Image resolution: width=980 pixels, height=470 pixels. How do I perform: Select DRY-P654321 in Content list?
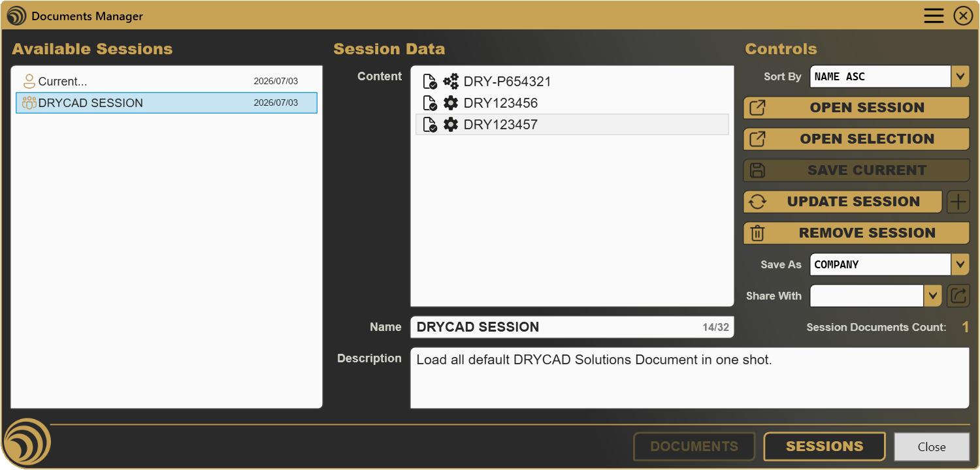(x=572, y=82)
